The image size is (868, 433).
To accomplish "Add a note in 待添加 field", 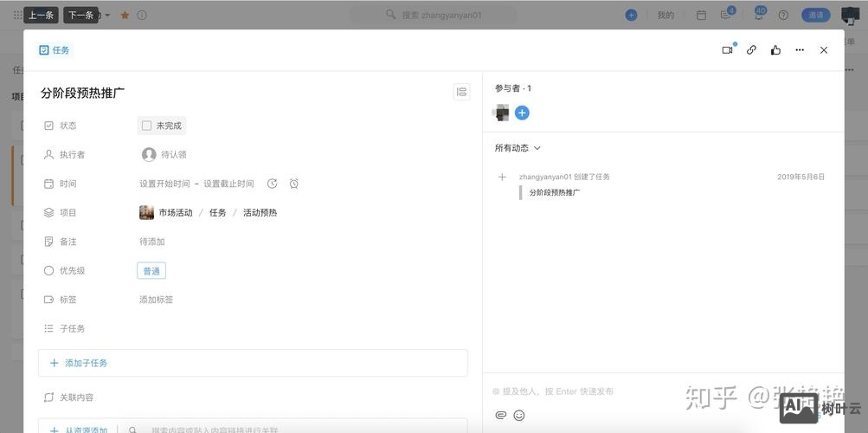I will tap(151, 242).
